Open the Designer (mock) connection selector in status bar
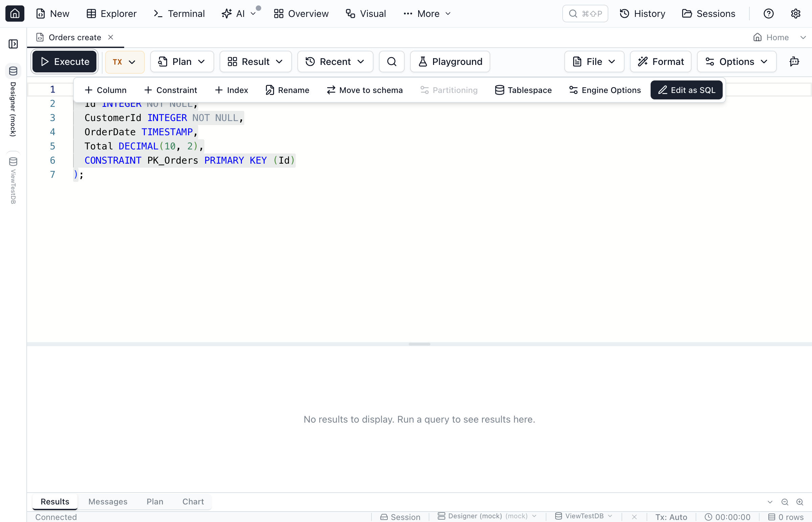Image resolution: width=812 pixels, height=522 pixels. pos(488,516)
